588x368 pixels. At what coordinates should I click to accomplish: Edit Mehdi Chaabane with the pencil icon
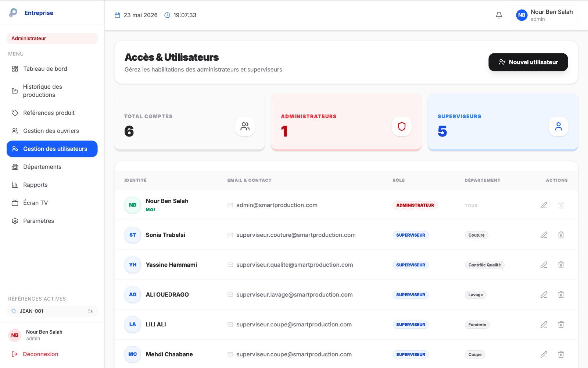544,354
